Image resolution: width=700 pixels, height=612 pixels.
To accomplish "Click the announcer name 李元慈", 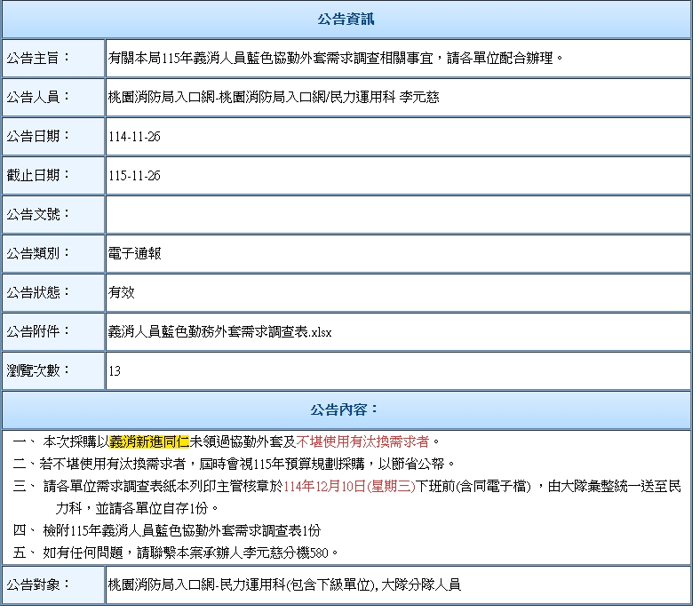I will pyautogui.click(x=419, y=98).
